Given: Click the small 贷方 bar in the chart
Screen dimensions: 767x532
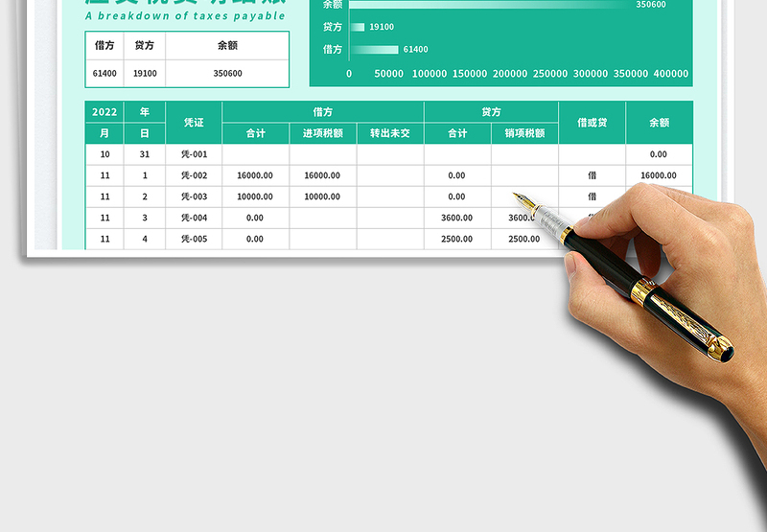Looking at the screenshot, I should 357,27.
